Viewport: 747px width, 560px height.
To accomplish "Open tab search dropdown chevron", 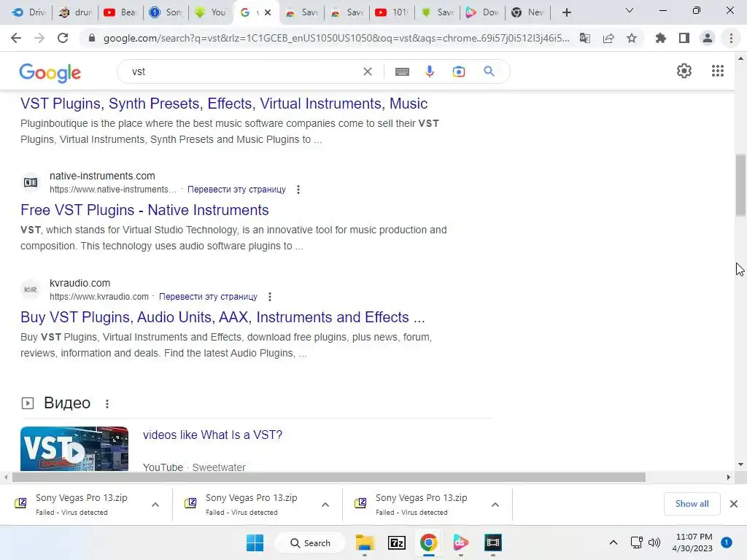I will [x=630, y=10].
